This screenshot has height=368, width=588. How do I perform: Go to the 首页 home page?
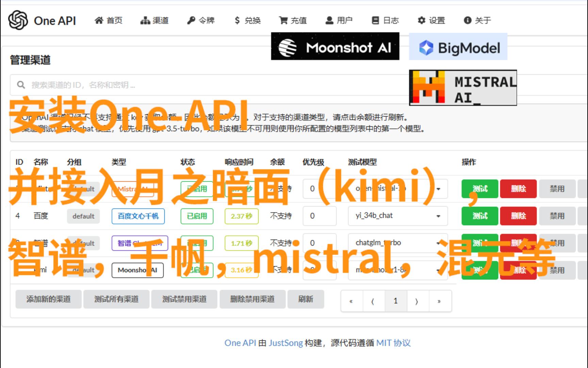click(109, 20)
